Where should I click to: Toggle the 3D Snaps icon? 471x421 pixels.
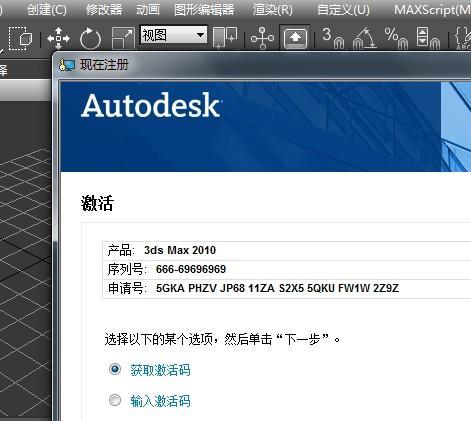[x=333, y=38]
